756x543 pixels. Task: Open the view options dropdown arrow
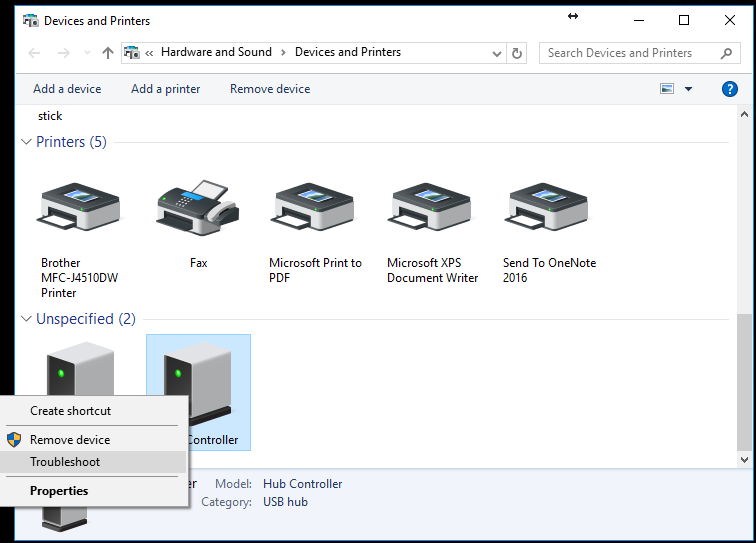coord(688,89)
